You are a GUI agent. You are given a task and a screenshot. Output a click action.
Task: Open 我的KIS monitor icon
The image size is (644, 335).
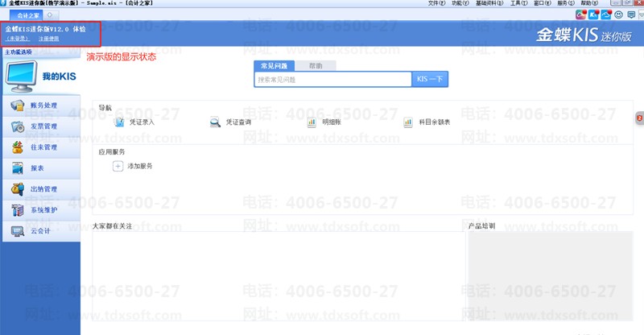22,77
